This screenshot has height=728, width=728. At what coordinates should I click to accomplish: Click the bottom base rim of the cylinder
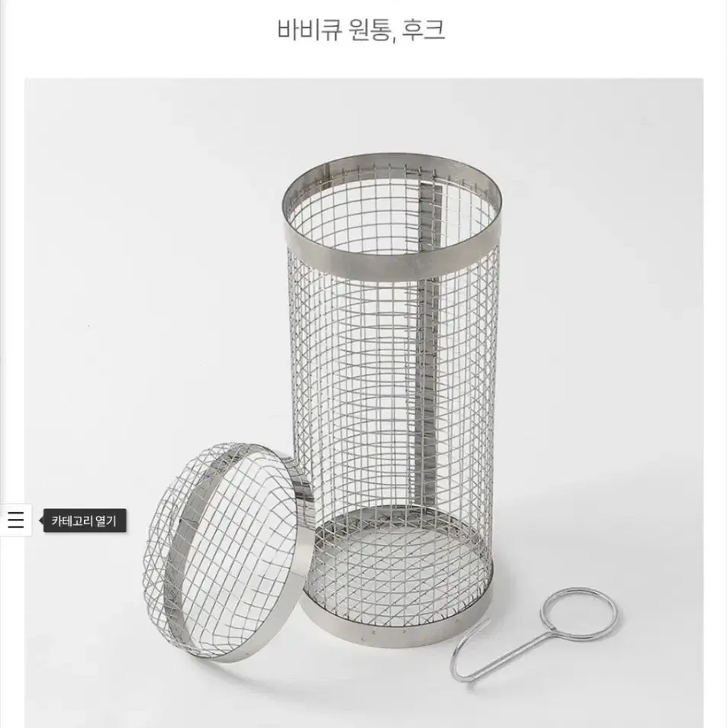[395, 622]
